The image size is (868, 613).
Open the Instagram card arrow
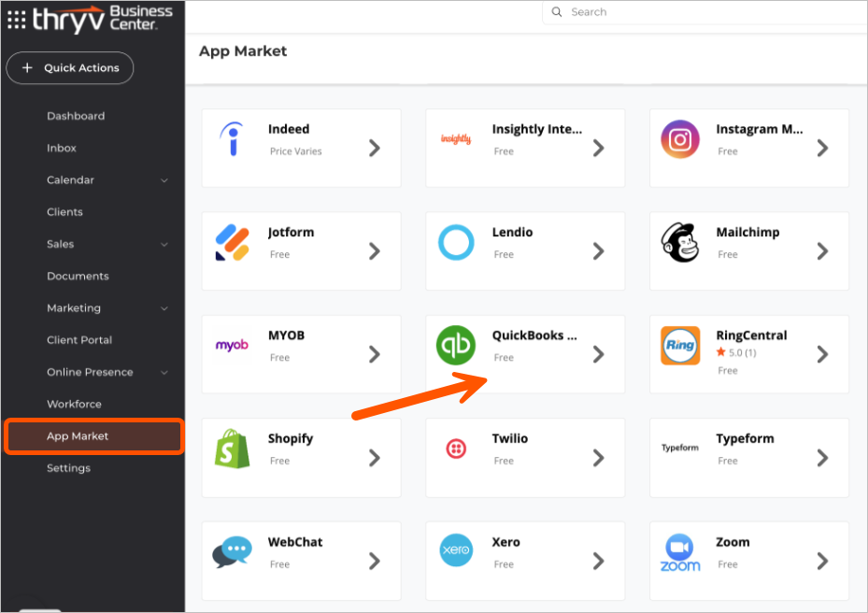[822, 148]
